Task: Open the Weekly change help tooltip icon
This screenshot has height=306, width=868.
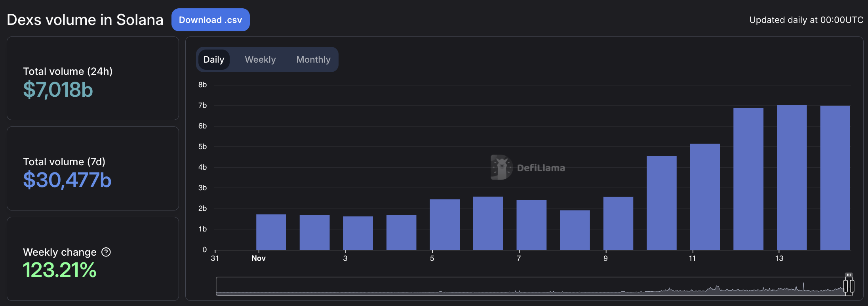Action: (x=106, y=252)
